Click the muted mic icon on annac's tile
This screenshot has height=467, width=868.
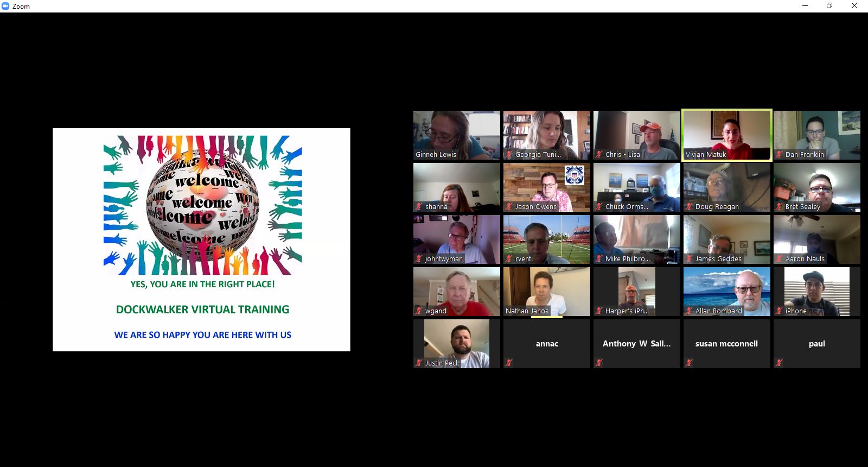tap(509, 363)
